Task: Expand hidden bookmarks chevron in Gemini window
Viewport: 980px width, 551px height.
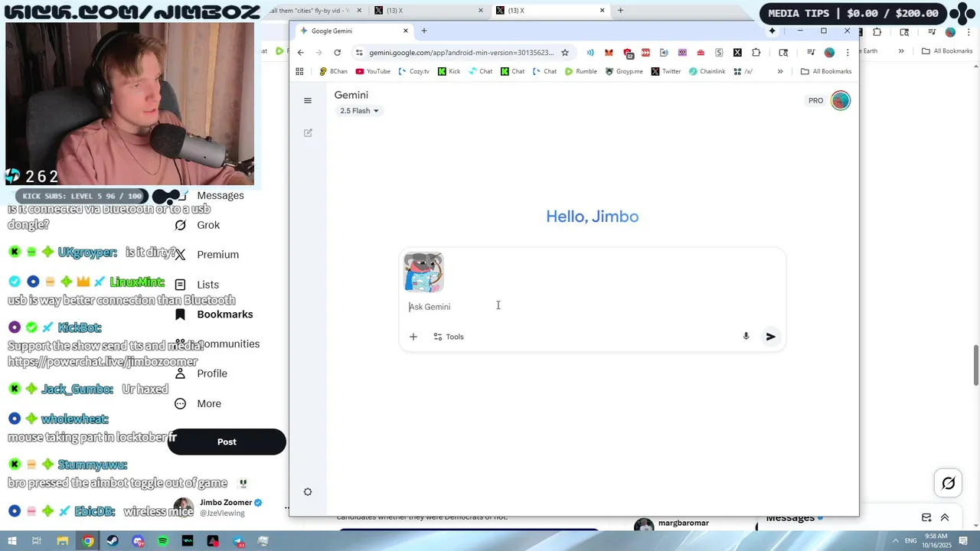Action: [780, 72]
